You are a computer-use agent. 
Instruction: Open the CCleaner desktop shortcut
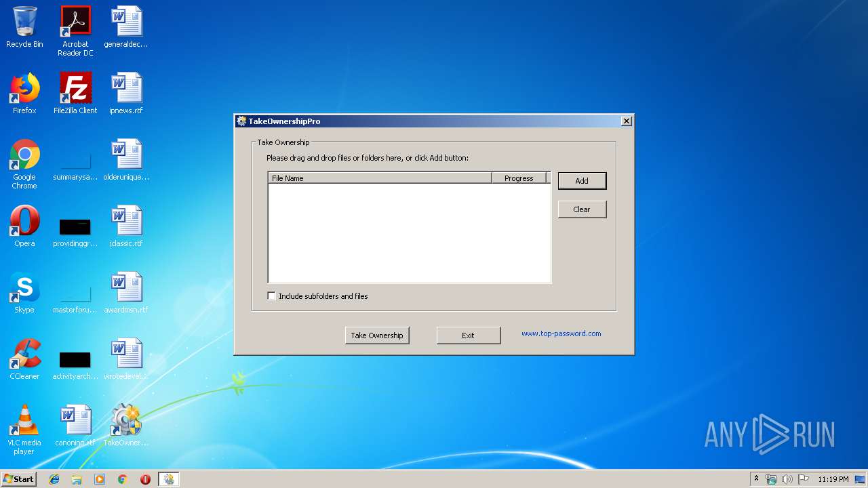[x=24, y=359]
